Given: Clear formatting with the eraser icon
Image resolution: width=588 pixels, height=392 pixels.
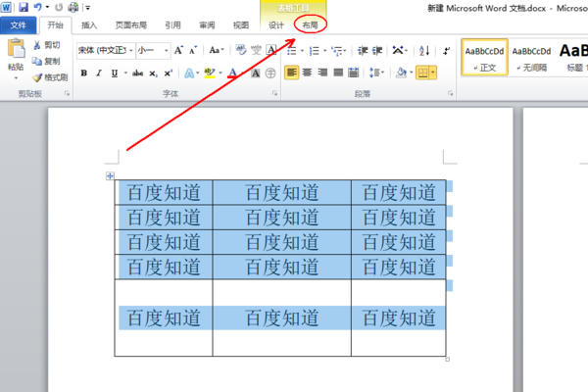Looking at the screenshot, I should [x=240, y=50].
